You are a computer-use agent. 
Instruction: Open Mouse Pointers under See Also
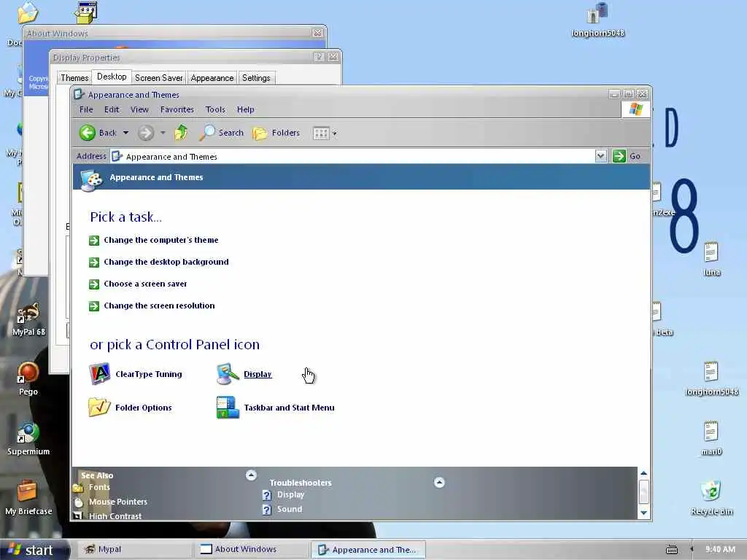[x=117, y=502]
